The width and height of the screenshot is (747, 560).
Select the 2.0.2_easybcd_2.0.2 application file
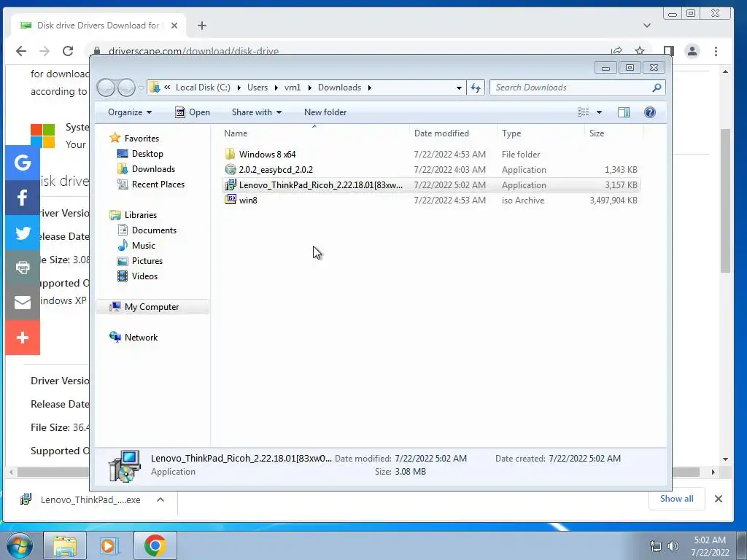click(x=431, y=169)
